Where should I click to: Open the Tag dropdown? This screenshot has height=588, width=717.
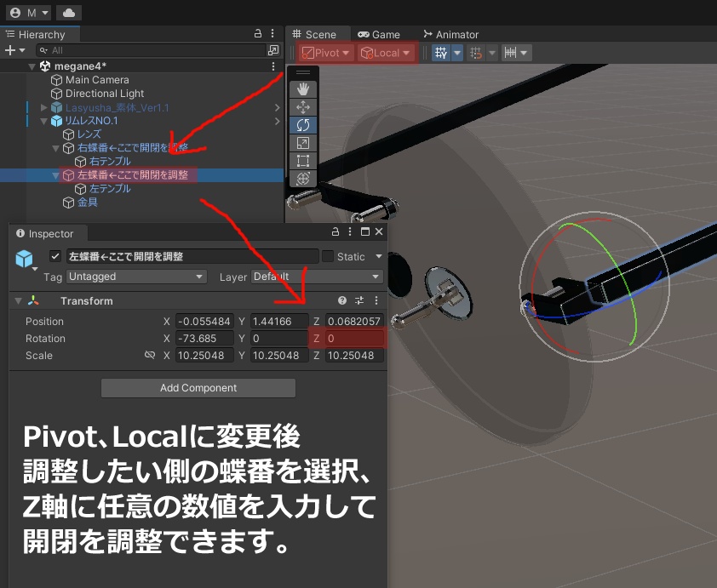pyautogui.click(x=137, y=277)
